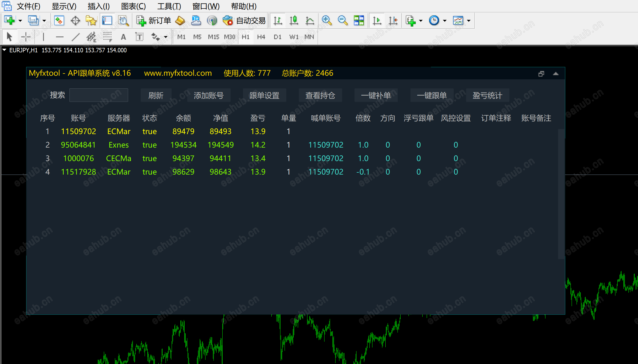Collapse the Myfxtool panel with up arrow
This screenshot has height=364, width=638.
pyautogui.click(x=556, y=74)
